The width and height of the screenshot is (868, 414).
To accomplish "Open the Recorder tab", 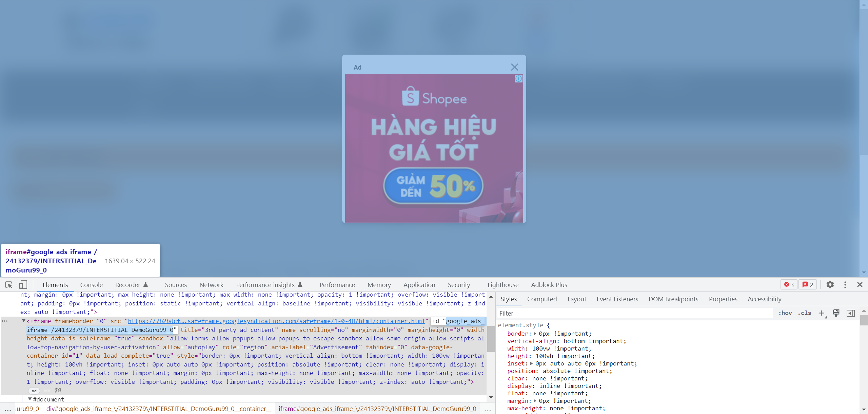I will [x=131, y=285].
